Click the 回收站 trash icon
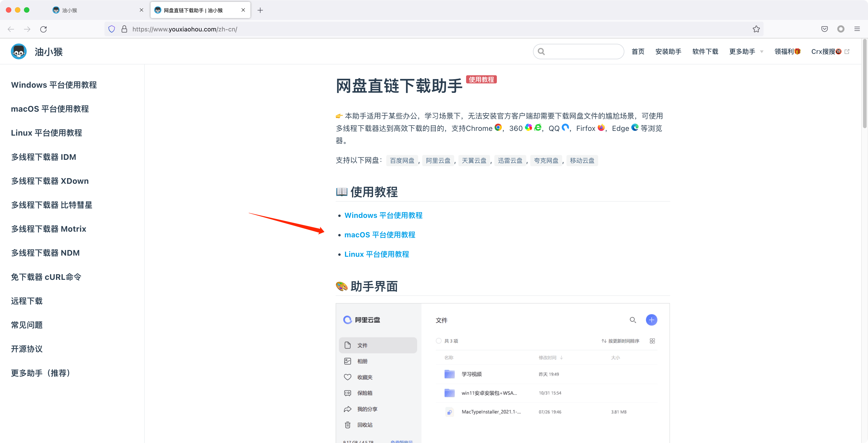This screenshot has width=868, height=443. pyautogui.click(x=348, y=425)
